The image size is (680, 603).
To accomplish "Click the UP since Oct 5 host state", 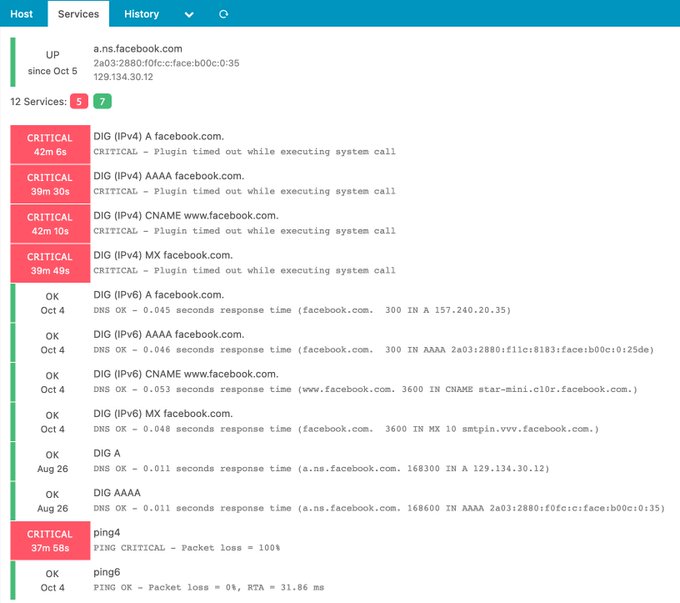I will click(x=52, y=62).
